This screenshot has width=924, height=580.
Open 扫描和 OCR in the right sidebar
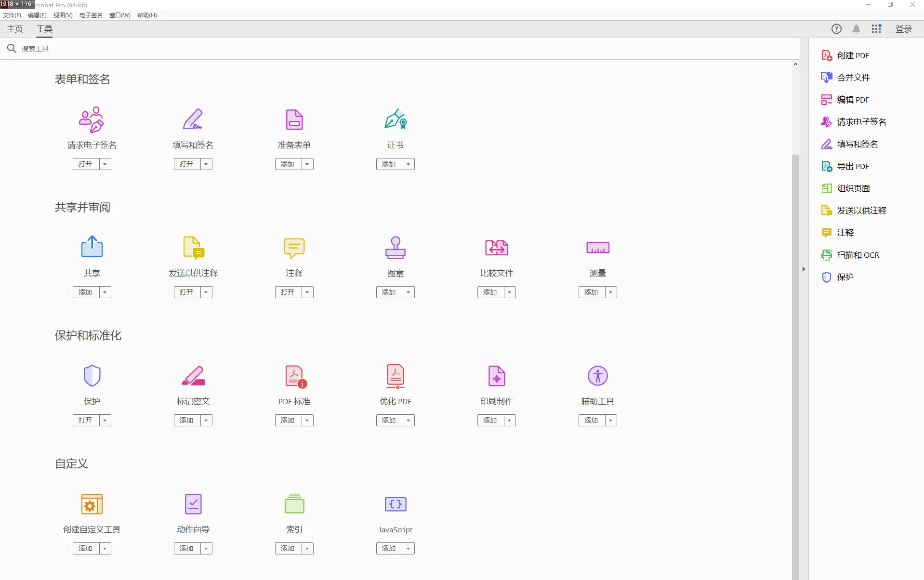858,255
